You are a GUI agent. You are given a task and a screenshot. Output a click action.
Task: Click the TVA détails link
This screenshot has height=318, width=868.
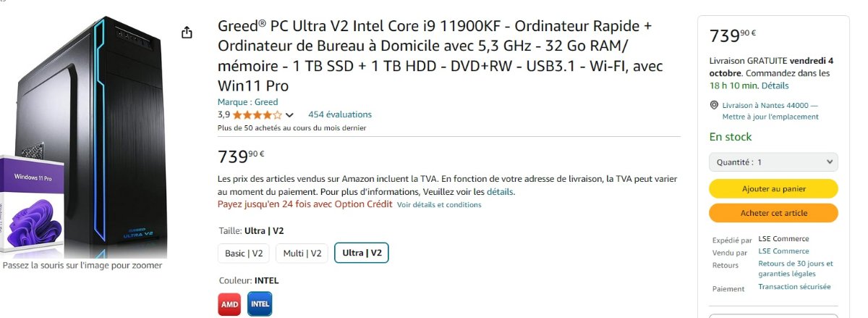500,192
